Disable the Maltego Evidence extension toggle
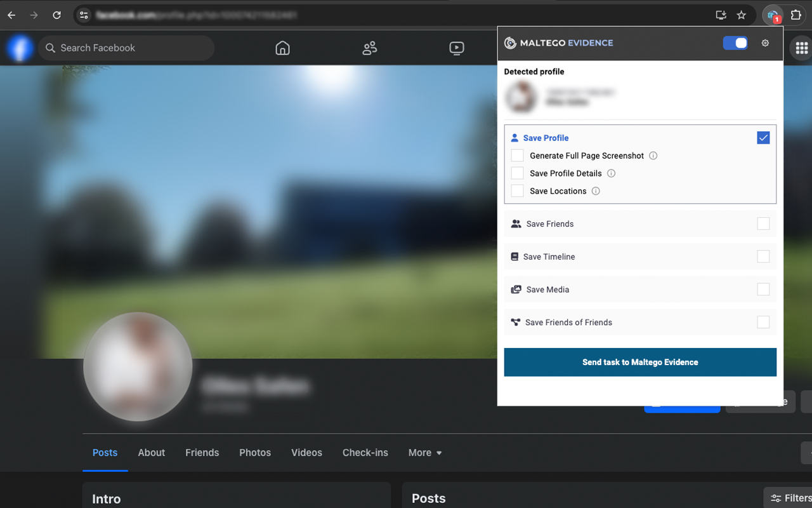812x508 pixels. click(x=735, y=43)
